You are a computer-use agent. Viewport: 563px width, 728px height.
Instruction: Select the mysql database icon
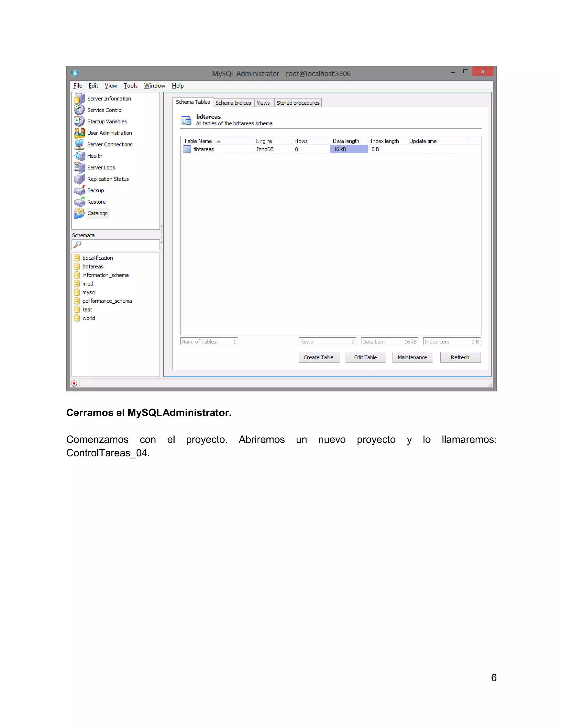pyautogui.click(x=77, y=292)
